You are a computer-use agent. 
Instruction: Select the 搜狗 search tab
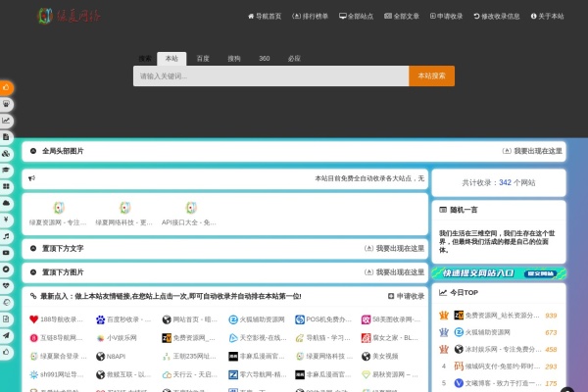[233, 59]
